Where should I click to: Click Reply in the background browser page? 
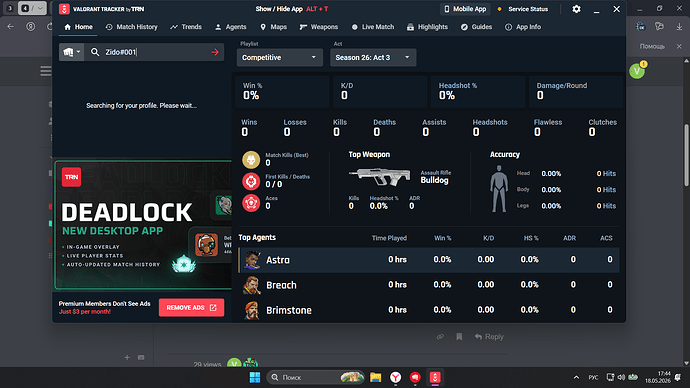pyautogui.click(x=489, y=337)
